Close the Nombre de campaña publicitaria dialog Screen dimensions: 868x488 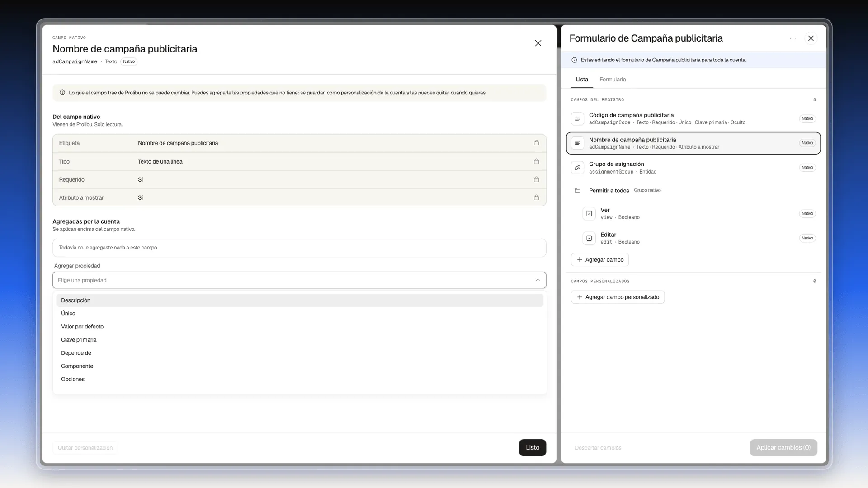[x=538, y=43]
